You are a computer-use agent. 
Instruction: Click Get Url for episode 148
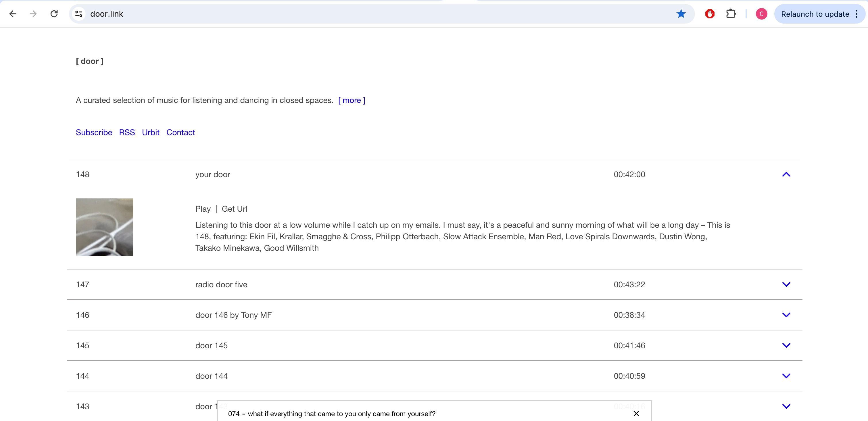click(234, 209)
